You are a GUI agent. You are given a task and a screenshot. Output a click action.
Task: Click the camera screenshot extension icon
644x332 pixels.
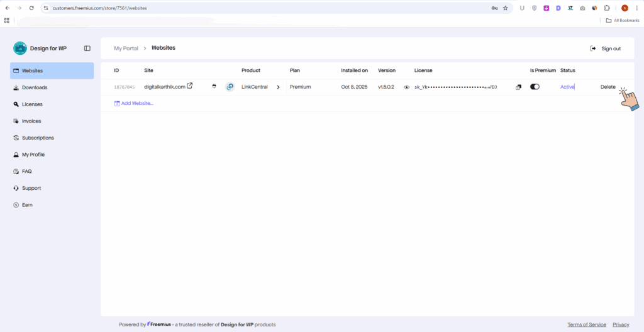pos(582,8)
